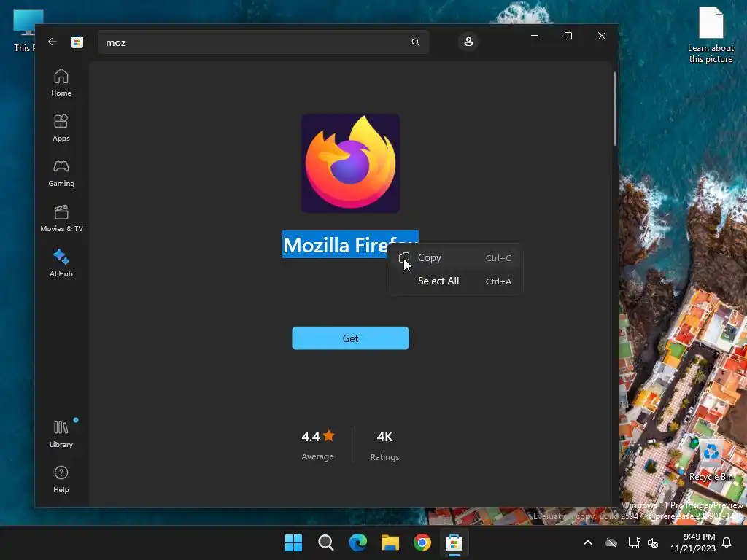Open Movies & TV section
The width and height of the screenshot is (747, 560).
[61, 219]
